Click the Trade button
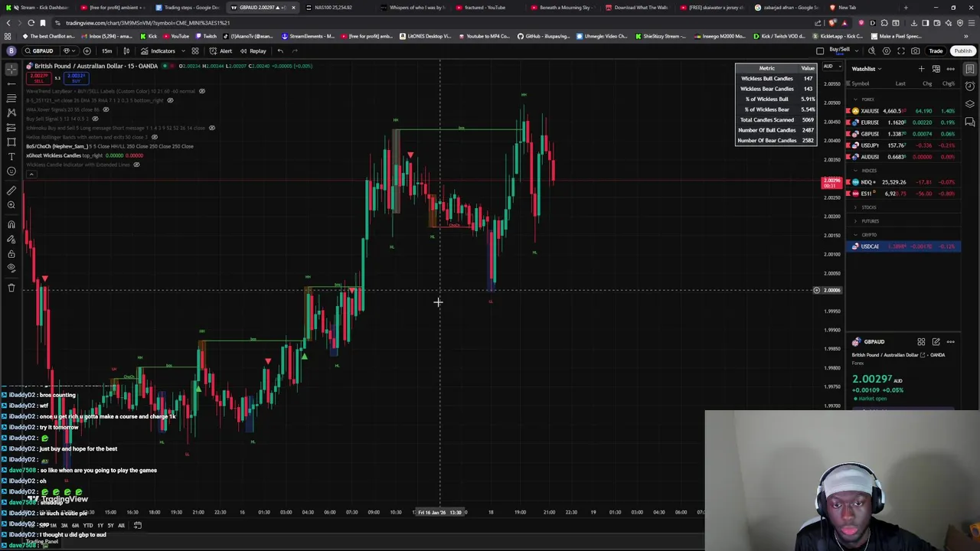Image resolution: width=980 pixels, height=551 pixels. pos(936,51)
